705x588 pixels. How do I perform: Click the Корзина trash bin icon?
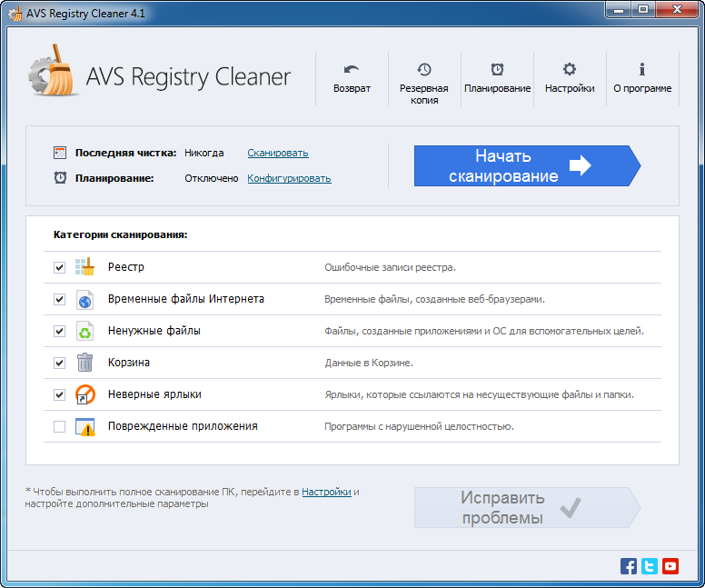pos(84,363)
